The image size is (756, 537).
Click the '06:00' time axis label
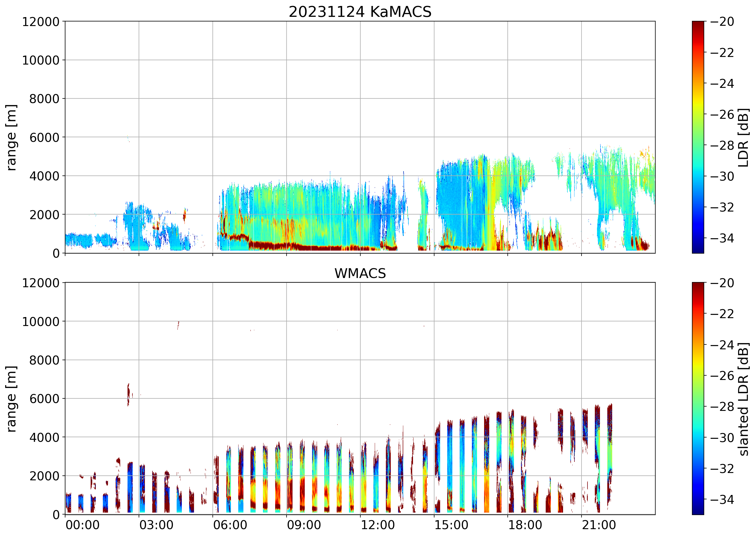click(230, 525)
